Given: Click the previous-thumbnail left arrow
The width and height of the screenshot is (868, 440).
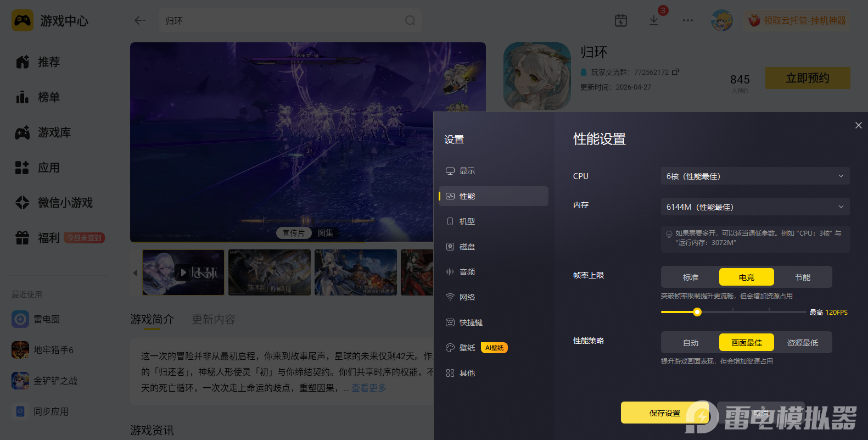Looking at the screenshot, I should coord(135,272).
